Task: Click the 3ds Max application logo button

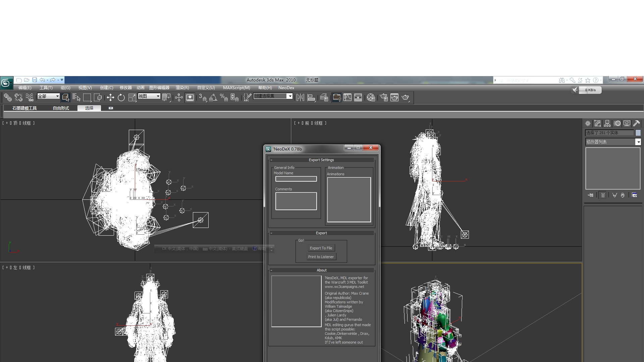Action: click(x=6, y=83)
